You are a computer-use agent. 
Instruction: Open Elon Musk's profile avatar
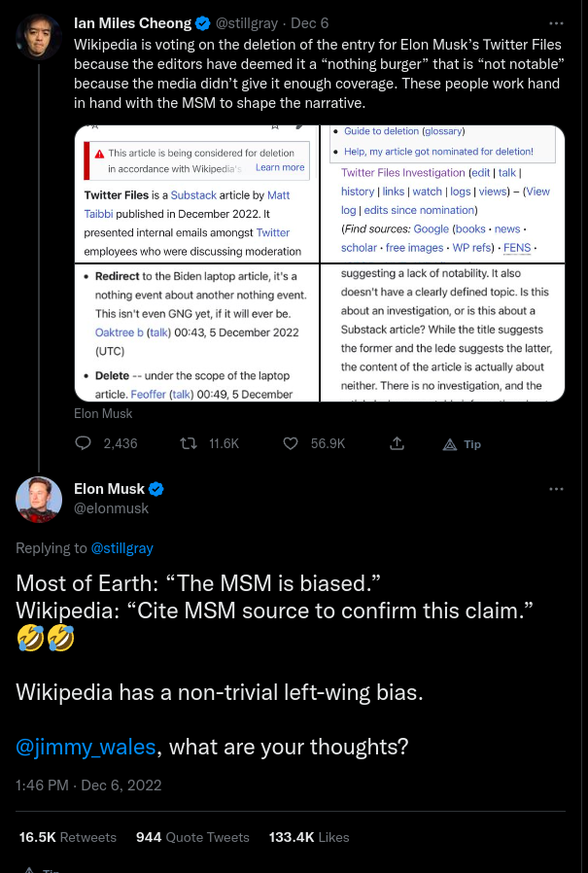pos(39,499)
